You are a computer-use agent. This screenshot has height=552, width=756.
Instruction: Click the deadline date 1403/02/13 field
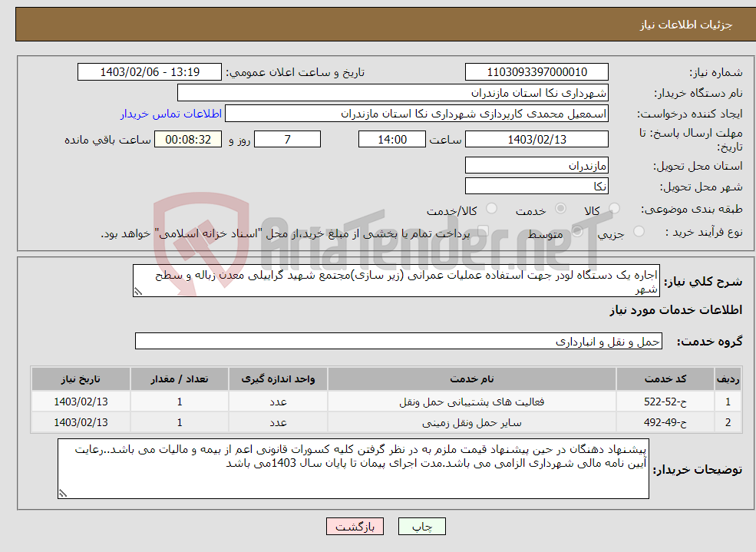click(536, 139)
